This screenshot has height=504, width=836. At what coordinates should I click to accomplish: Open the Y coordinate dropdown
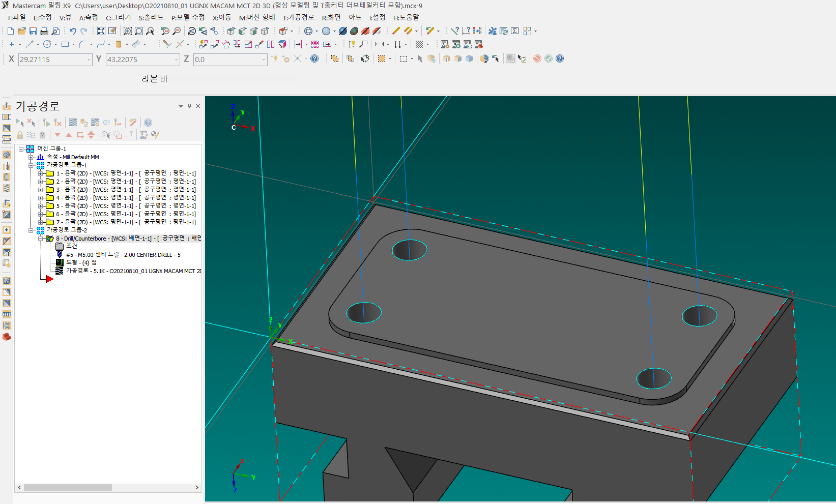pyautogui.click(x=176, y=60)
